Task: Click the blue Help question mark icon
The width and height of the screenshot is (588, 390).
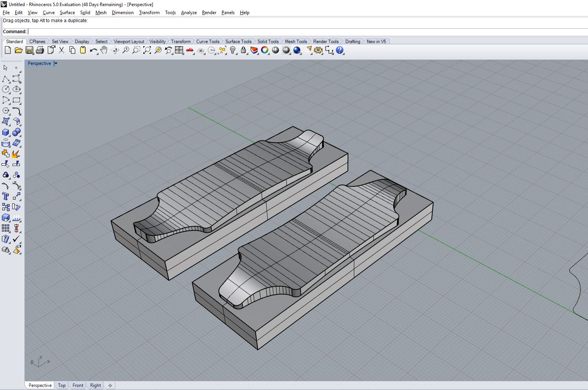Action: point(340,50)
